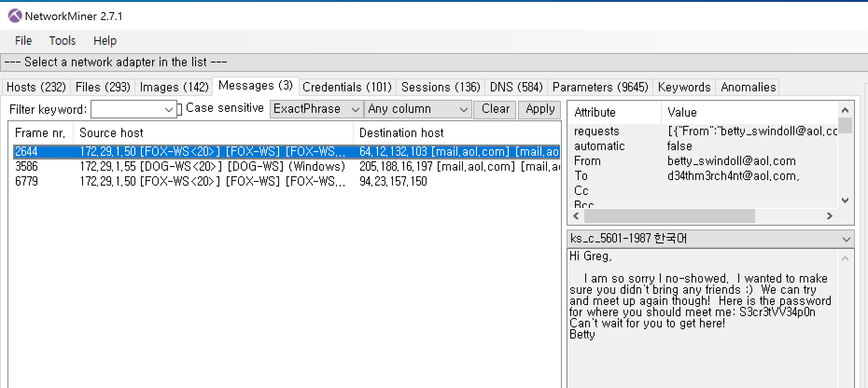Switch to the Credentials (101) tab
Screen dimensions: 868x388
click(347, 87)
